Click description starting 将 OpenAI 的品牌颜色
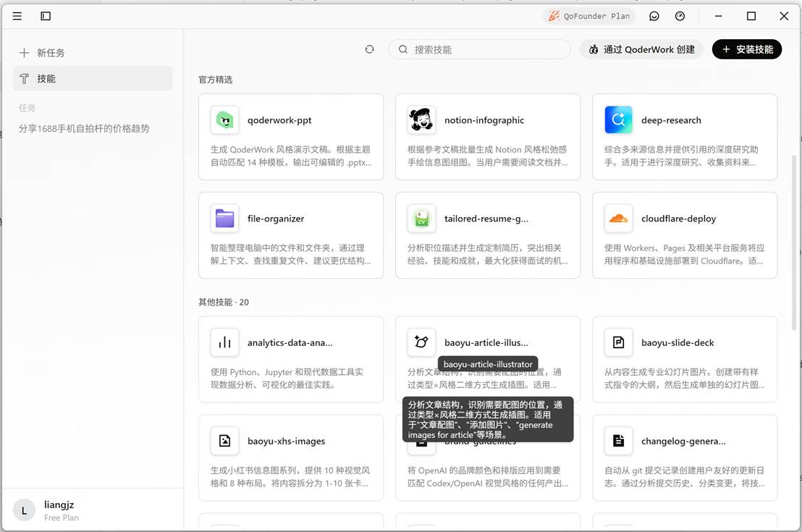This screenshot has width=802, height=532. point(487,477)
